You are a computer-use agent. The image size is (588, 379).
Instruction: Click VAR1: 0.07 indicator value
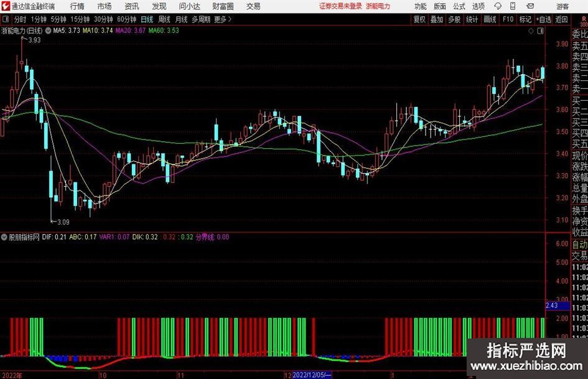(x=114, y=237)
